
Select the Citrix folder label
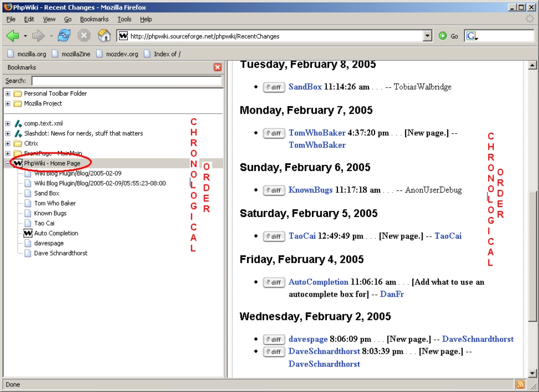point(31,143)
